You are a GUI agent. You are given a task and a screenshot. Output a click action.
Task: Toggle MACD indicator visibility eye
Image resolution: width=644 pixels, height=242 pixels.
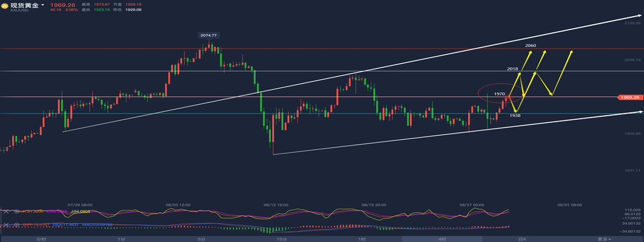pyautogui.click(x=17, y=225)
